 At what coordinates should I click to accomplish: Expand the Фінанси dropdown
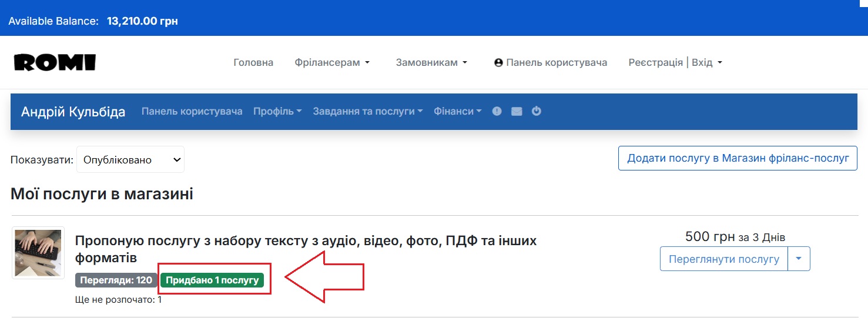[x=458, y=111]
